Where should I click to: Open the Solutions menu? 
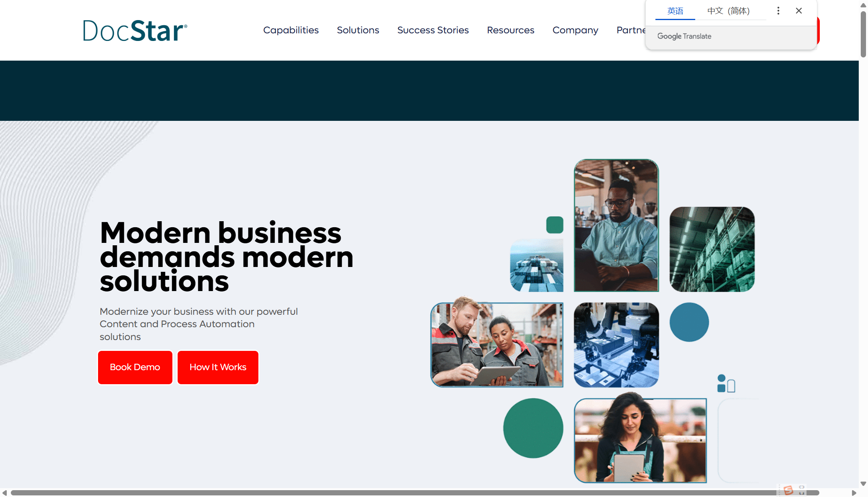[x=358, y=30]
